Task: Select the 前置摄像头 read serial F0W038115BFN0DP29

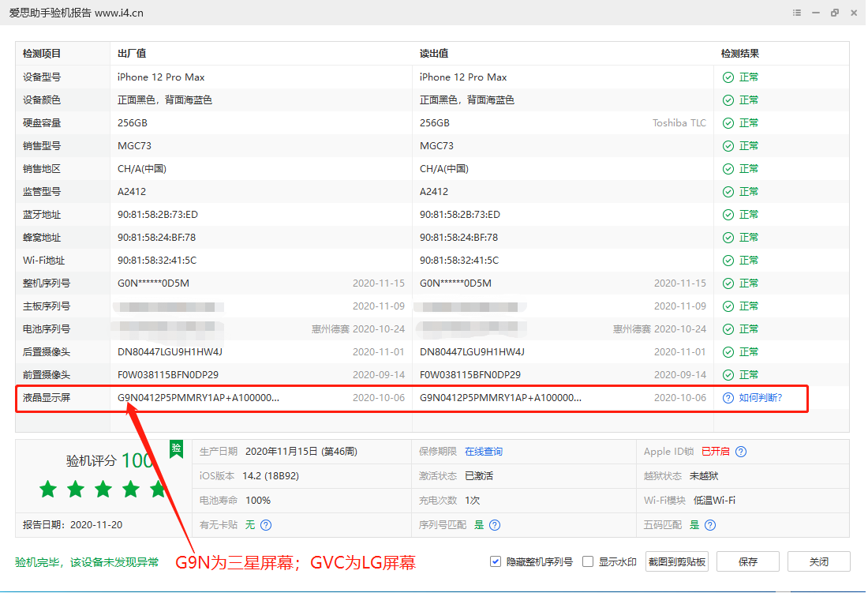Action: pos(470,375)
